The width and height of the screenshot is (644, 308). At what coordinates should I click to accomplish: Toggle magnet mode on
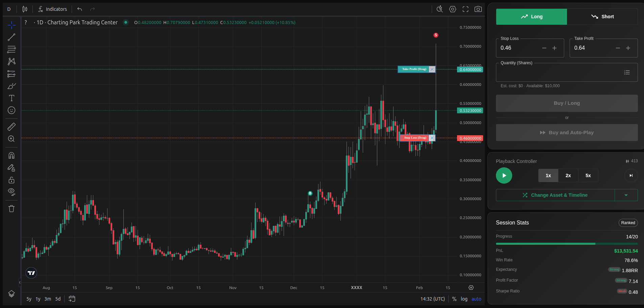pos(11,156)
